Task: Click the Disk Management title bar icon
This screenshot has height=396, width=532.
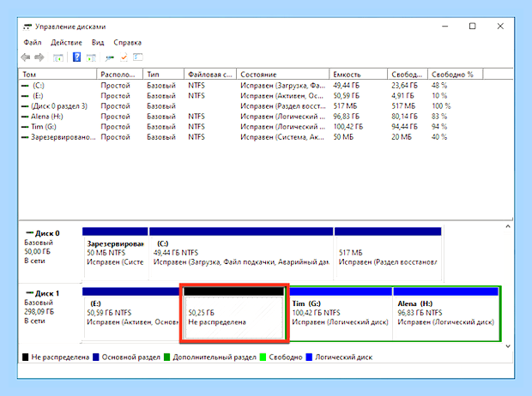Action: (x=27, y=27)
